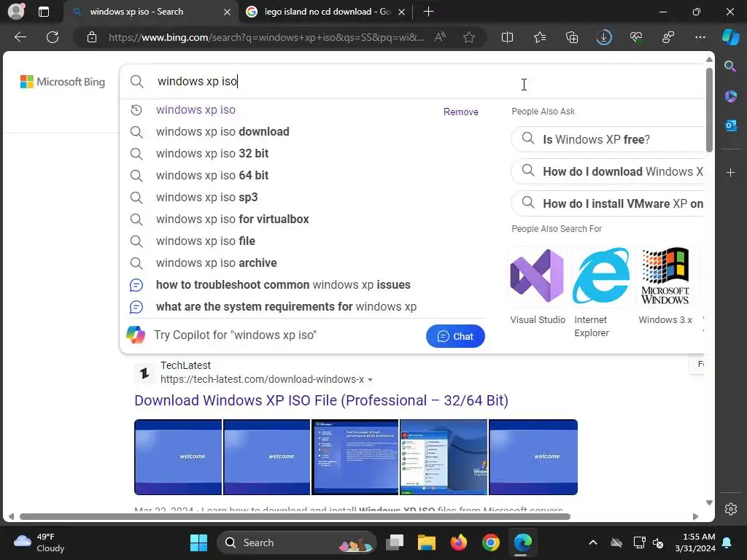Close the 'windows xp iso - Search' tab

228,12
